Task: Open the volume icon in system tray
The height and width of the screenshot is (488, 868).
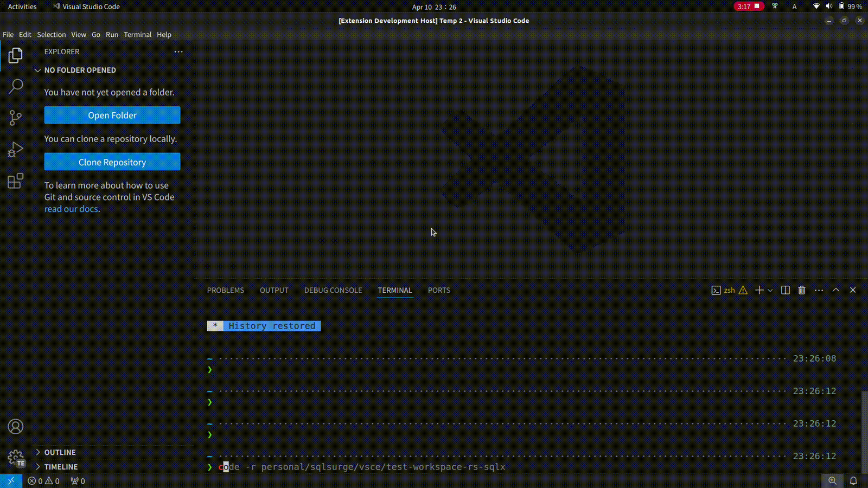Action: 829,7
